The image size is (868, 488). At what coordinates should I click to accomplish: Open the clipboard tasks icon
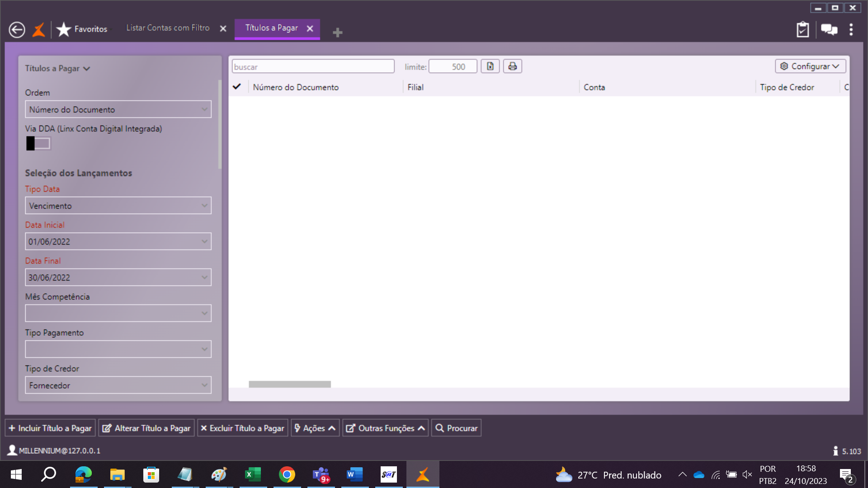click(x=802, y=30)
